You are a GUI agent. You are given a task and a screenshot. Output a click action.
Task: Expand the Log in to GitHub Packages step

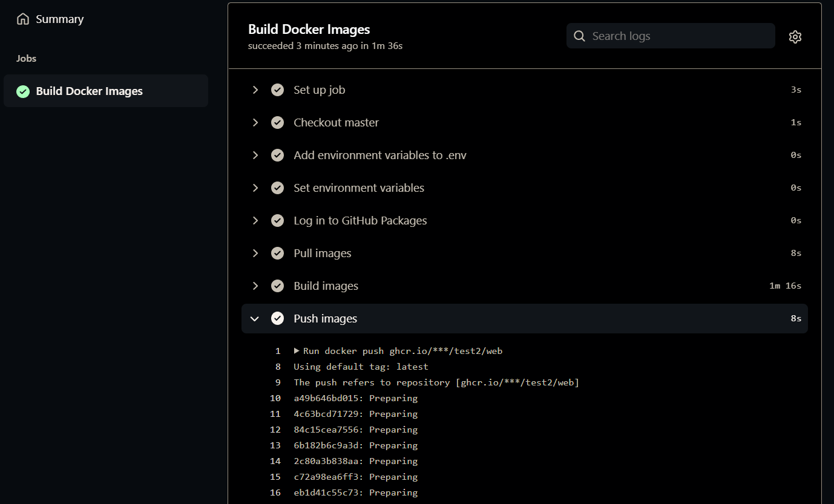[255, 221]
